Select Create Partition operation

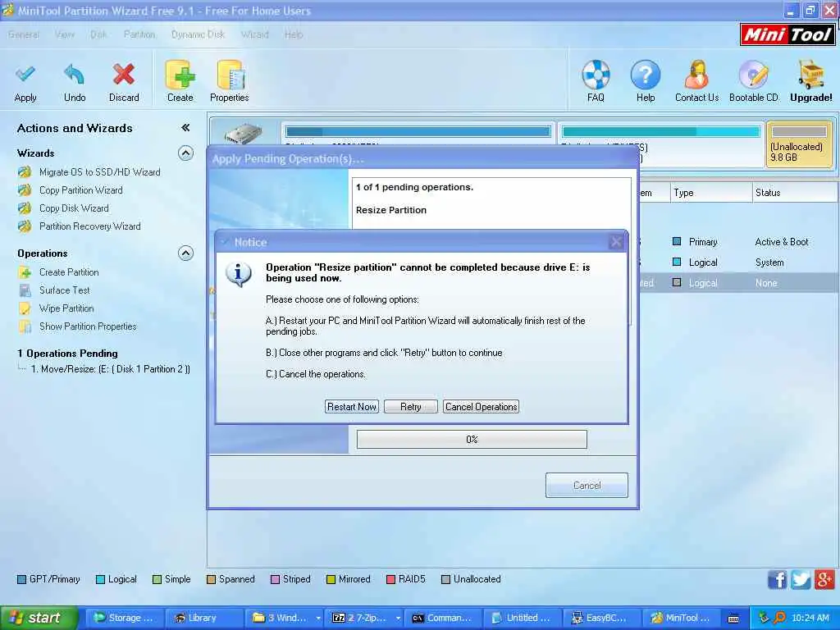[69, 272]
